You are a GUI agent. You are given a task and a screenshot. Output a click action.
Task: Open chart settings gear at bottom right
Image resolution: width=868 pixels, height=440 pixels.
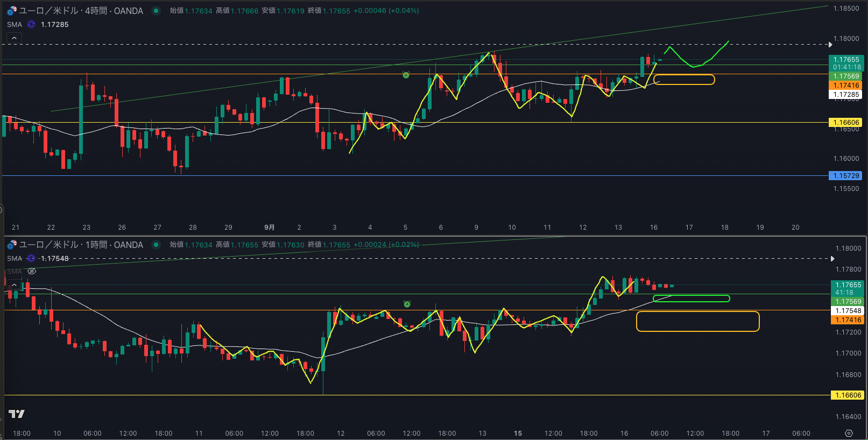(849, 434)
